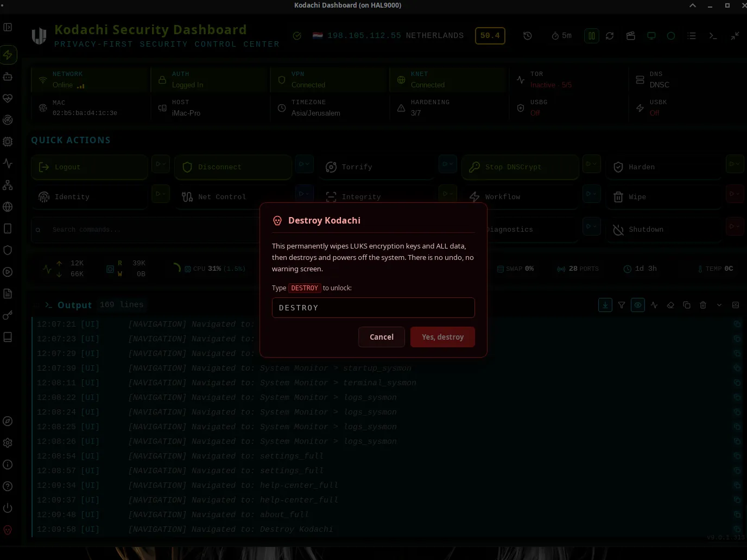Expand the Workflow action dropdown arrow
747x560 pixels.
[x=592, y=194]
